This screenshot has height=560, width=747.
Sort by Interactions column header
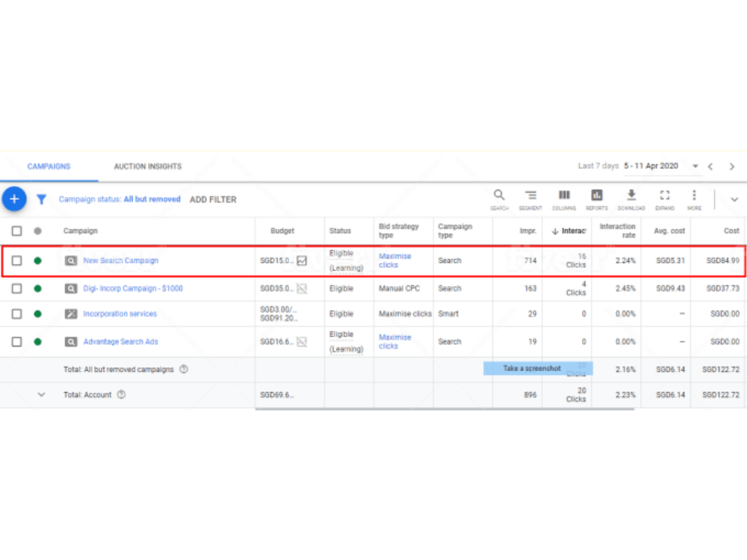pyautogui.click(x=568, y=231)
